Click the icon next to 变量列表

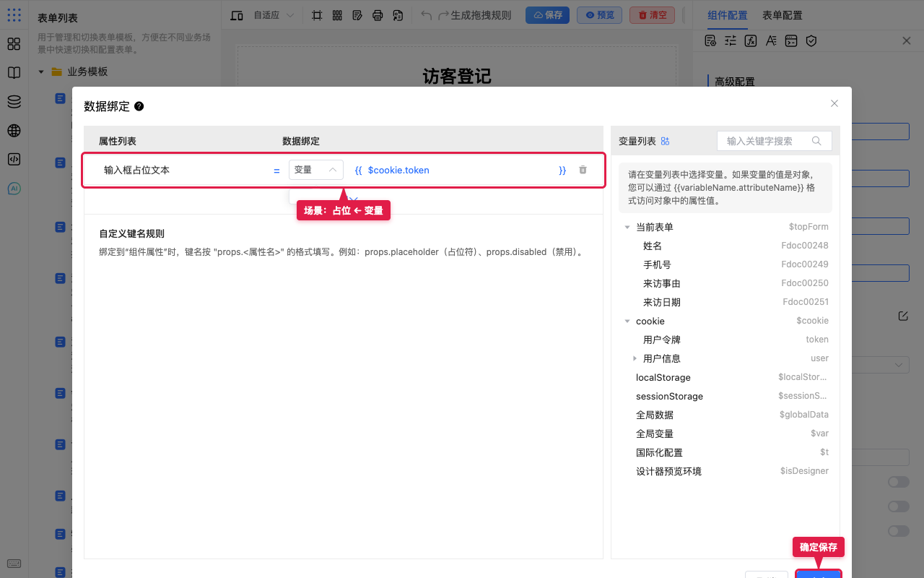click(x=666, y=141)
